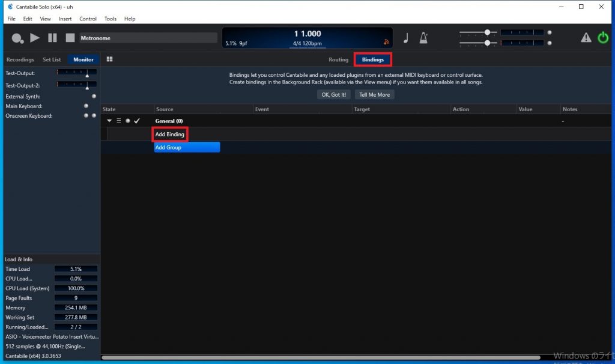
Task: Click the Tell Me More button
Action: pyautogui.click(x=375, y=94)
